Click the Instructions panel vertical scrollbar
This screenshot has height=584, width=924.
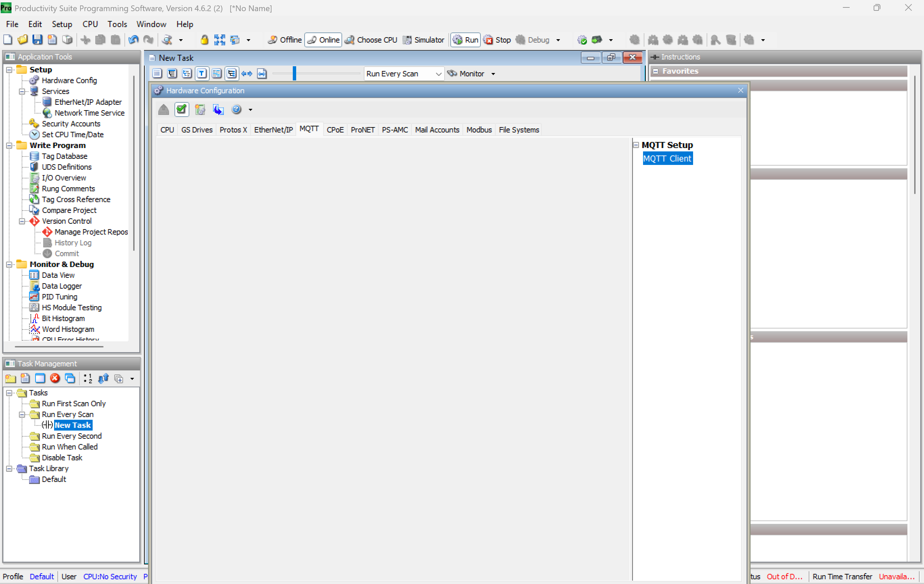[915, 134]
